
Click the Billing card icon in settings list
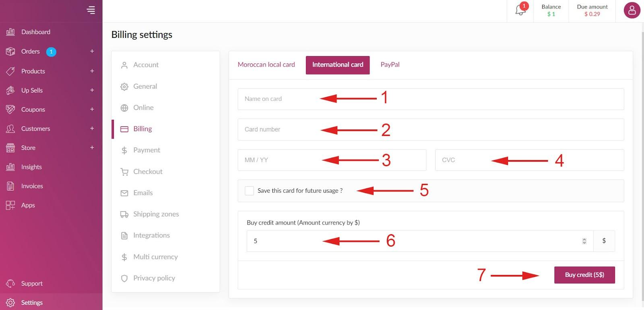tap(124, 129)
